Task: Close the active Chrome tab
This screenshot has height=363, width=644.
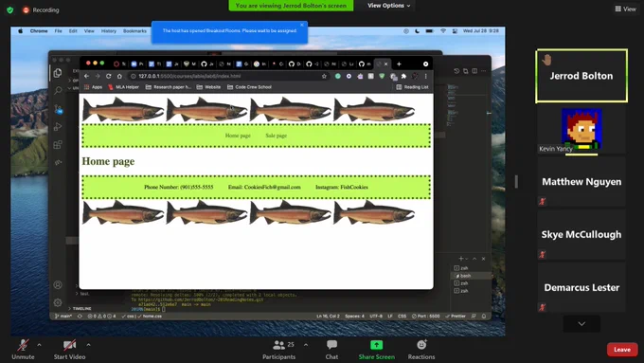Action: point(385,64)
